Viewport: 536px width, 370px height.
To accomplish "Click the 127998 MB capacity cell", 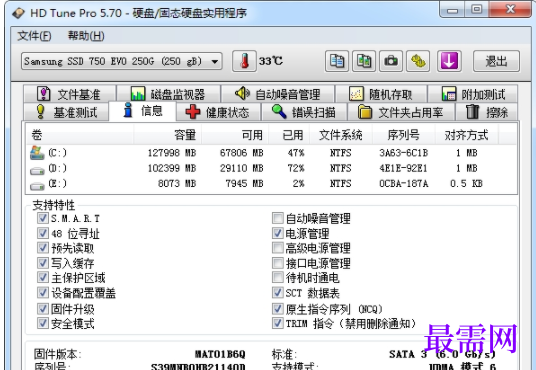I will coord(172,153).
